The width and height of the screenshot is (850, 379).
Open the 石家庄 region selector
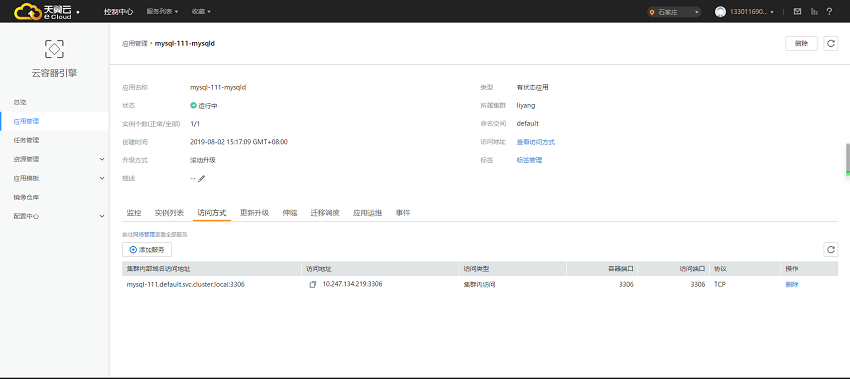pyautogui.click(x=674, y=12)
